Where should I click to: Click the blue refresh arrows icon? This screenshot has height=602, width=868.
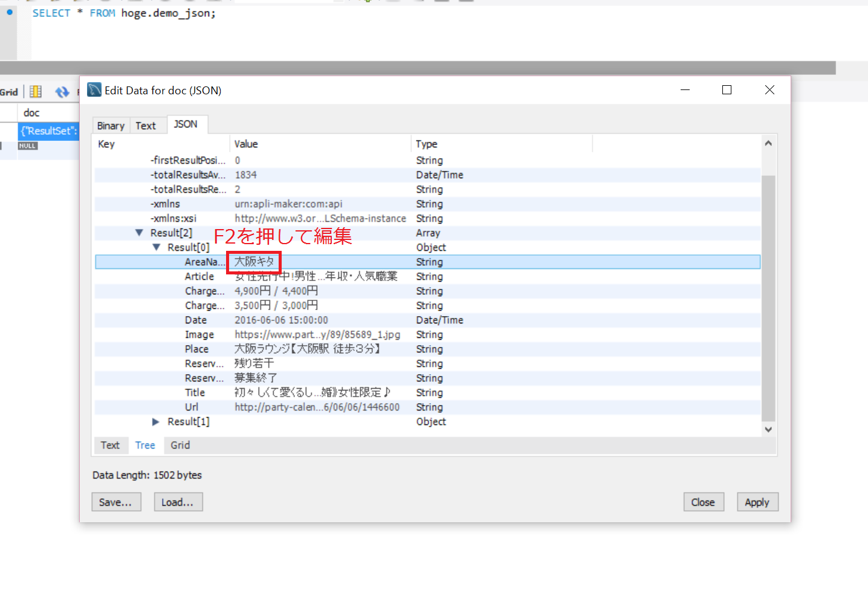point(62,92)
